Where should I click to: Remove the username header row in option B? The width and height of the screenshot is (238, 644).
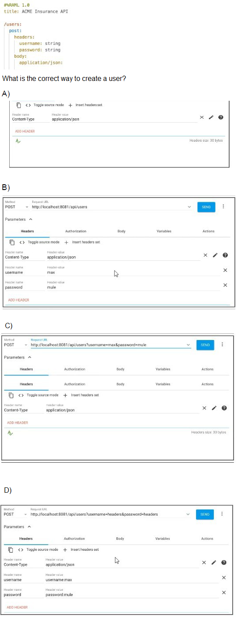[x=225, y=270]
